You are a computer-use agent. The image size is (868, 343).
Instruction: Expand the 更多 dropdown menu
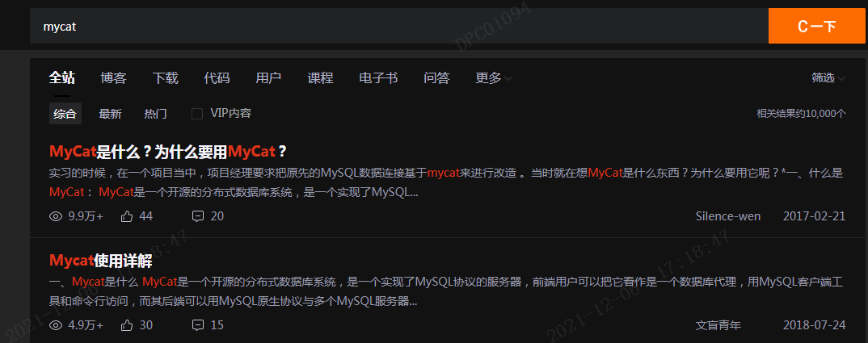(x=494, y=78)
